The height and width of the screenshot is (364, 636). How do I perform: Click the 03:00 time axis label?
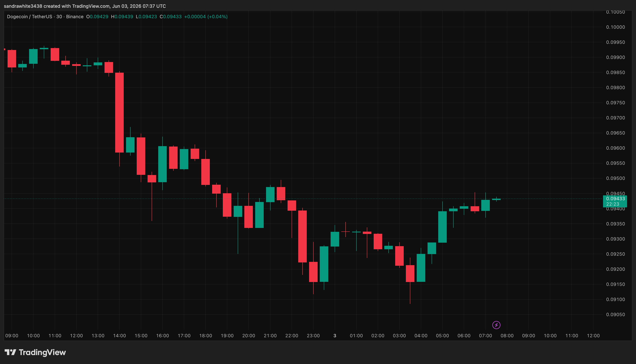click(x=399, y=336)
